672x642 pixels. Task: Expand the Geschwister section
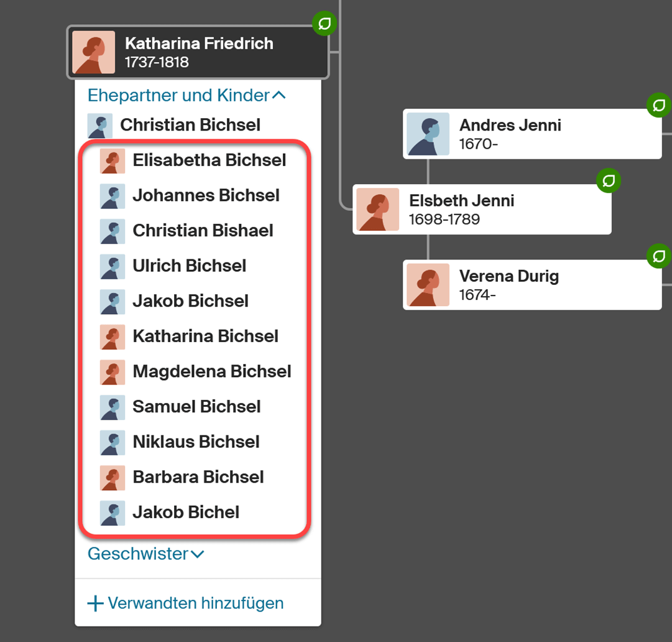click(145, 554)
